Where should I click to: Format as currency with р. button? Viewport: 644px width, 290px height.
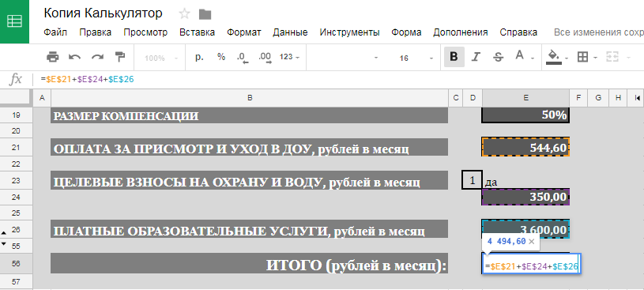pos(199,57)
